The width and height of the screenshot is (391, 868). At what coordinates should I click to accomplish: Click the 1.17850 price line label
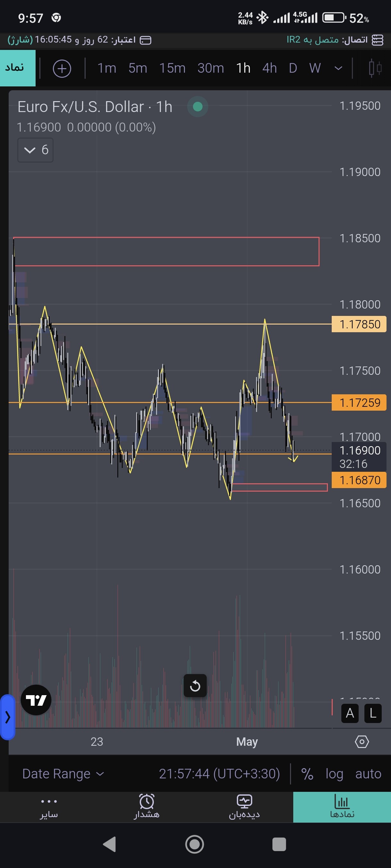click(359, 324)
